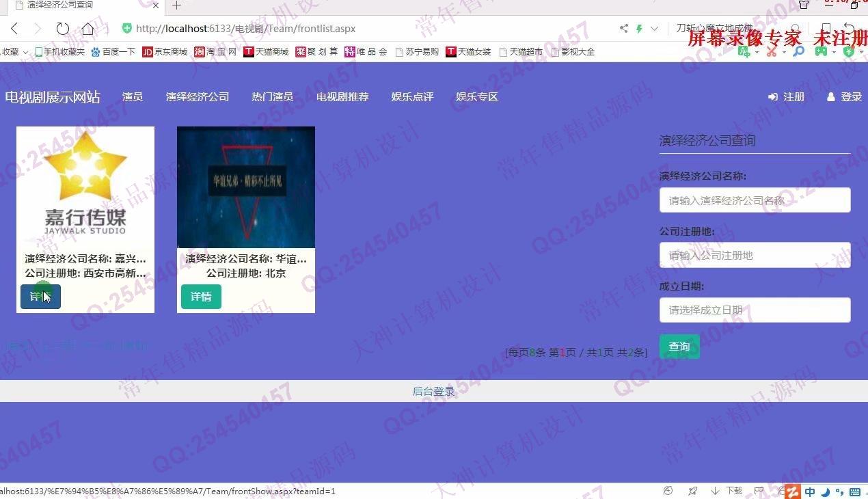868x499 pixels.
Task: Open the 演绎经济公司 menu item
Action: click(198, 97)
